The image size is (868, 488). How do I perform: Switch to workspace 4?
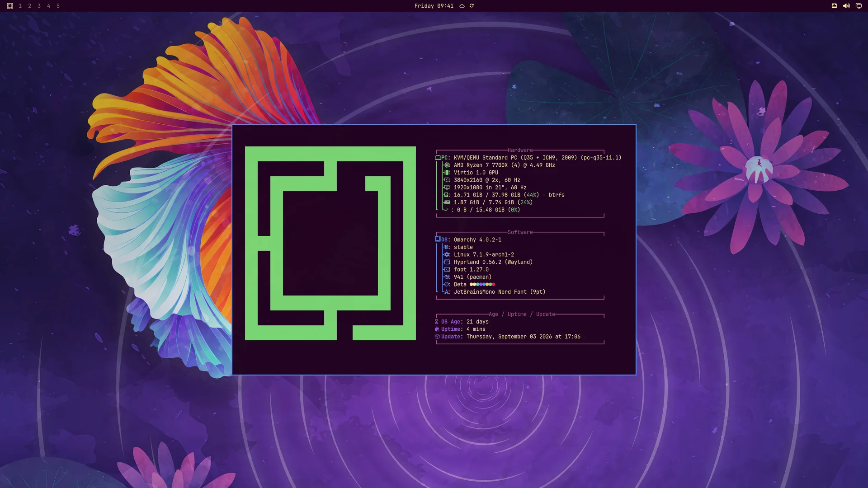(48, 6)
